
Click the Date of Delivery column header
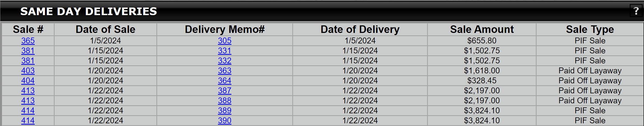(x=360, y=29)
